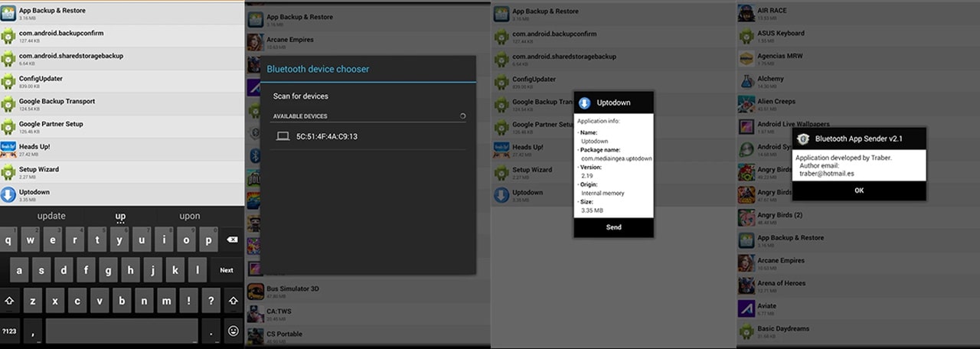
Task: Open the Basic Daydreams list entry
Action: pyautogui.click(x=858, y=331)
